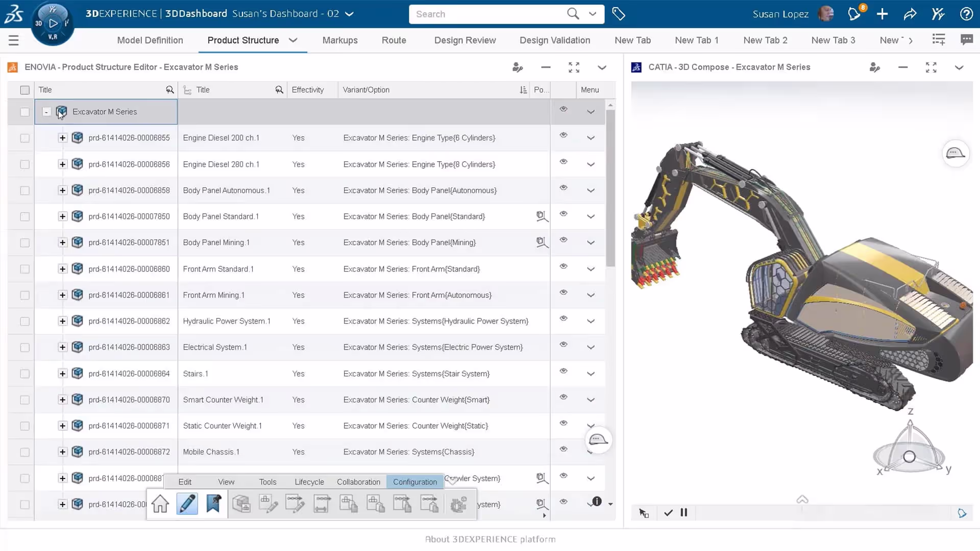Check the prd-61414026-00006855 row checkbox
This screenshot has width=980, height=551.
24,138
